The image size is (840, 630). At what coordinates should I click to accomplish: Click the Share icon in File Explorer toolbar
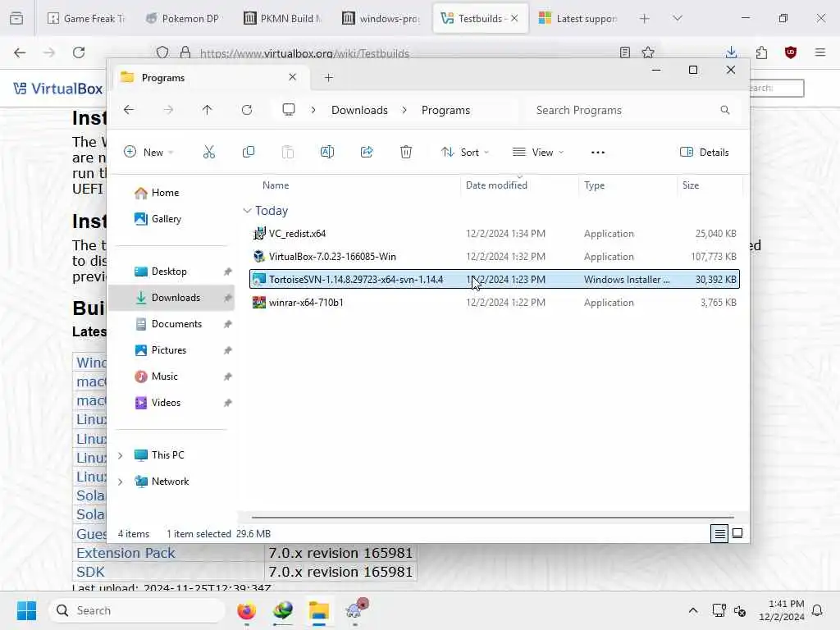tap(367, 152)
